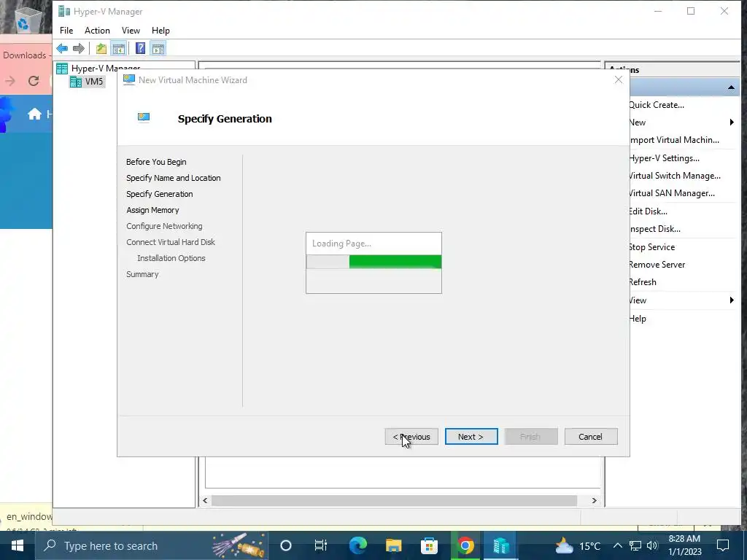Open Virtual Switch Manager action
Image resolution: width=747 pixels, height=560 pixels.
pyautogui.click(x=675, y=176)
